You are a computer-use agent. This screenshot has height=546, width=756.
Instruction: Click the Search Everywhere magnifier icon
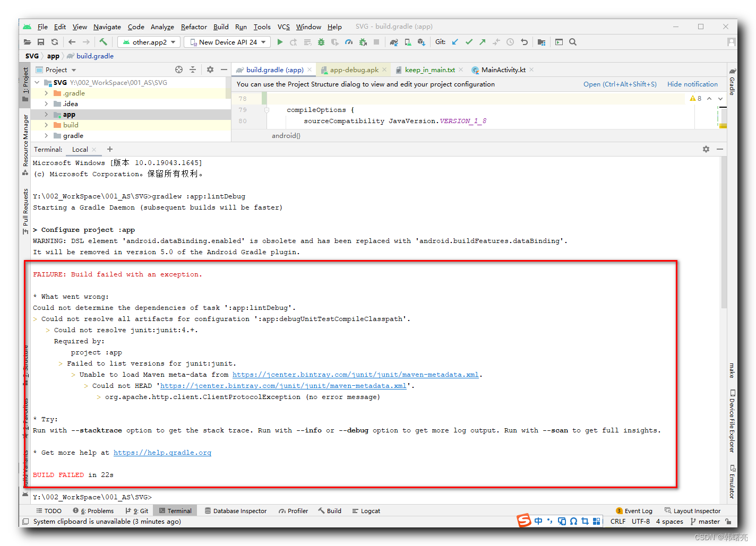point(573,42)
